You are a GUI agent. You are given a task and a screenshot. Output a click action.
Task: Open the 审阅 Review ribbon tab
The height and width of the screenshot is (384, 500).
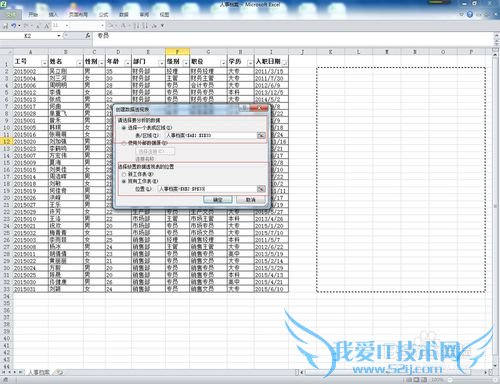coord(144,15)
